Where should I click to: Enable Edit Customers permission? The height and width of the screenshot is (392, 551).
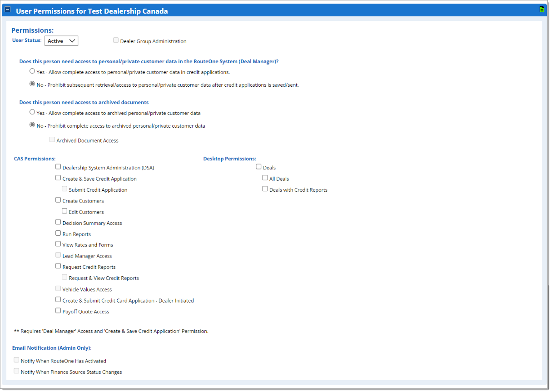click(x=65, y=211)
